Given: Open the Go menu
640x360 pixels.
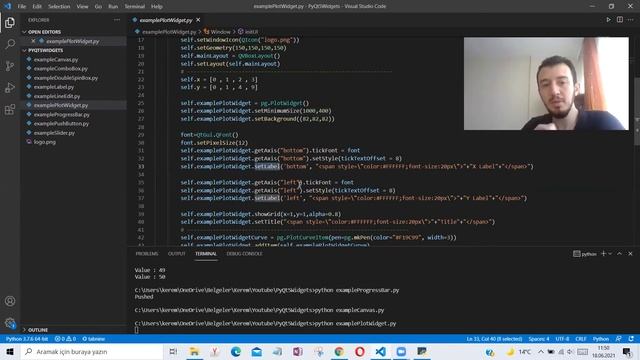Looking at the screenshot, I should click(x=98, y=7).
